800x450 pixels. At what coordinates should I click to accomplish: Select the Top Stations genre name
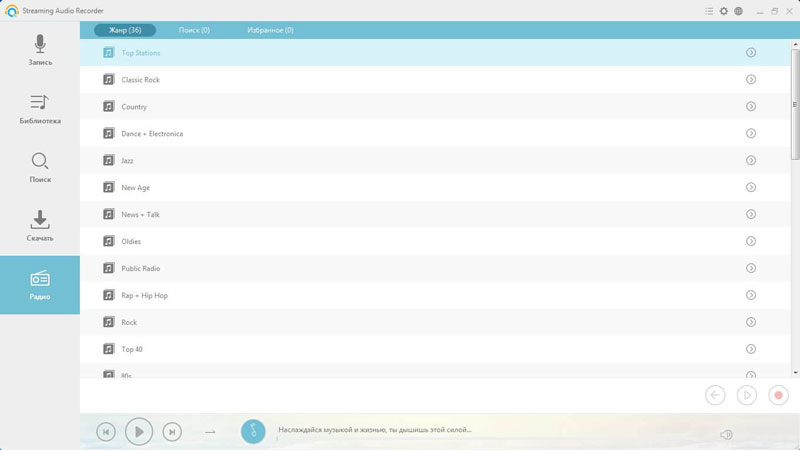pos(141,53)
